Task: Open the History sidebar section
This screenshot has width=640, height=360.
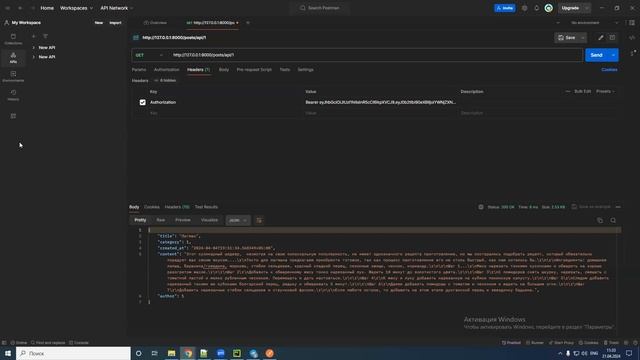Action: pyautogui.click(x=13, y=95)
